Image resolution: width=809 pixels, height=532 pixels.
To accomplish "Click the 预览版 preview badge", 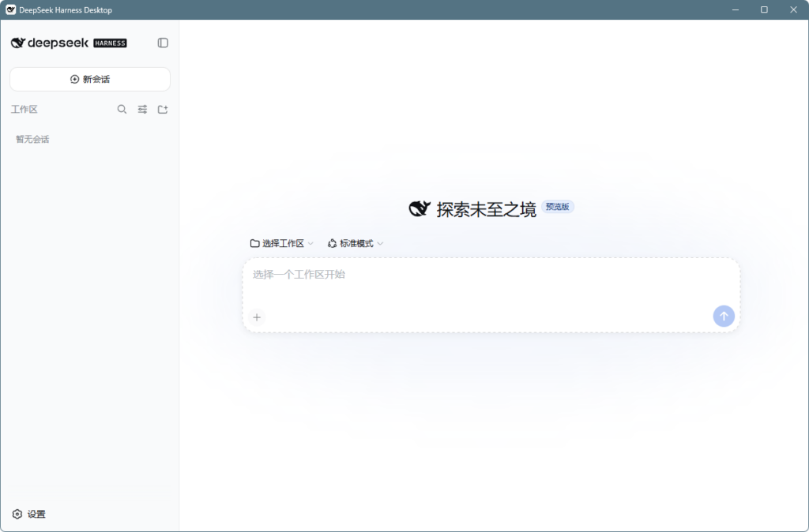I will (557, 207).
